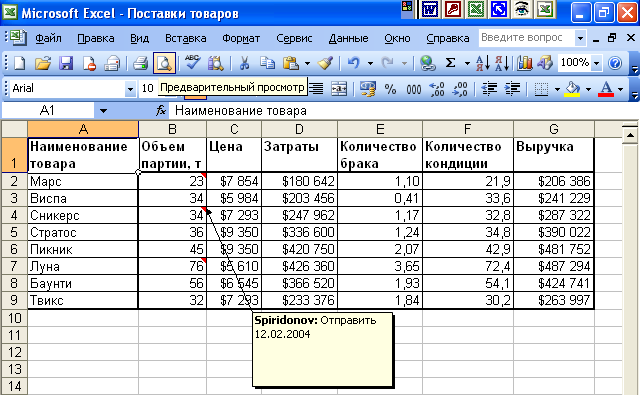640x395 pixels.
Task: Cut selection with scissors icon
Action: pyautogui.click(x=244, y=63)
